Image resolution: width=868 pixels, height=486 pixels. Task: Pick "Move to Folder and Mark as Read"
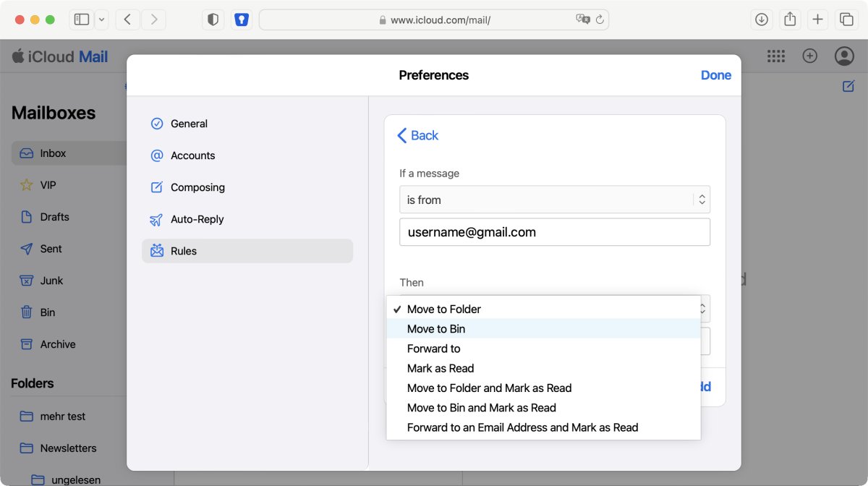(489, 388)
